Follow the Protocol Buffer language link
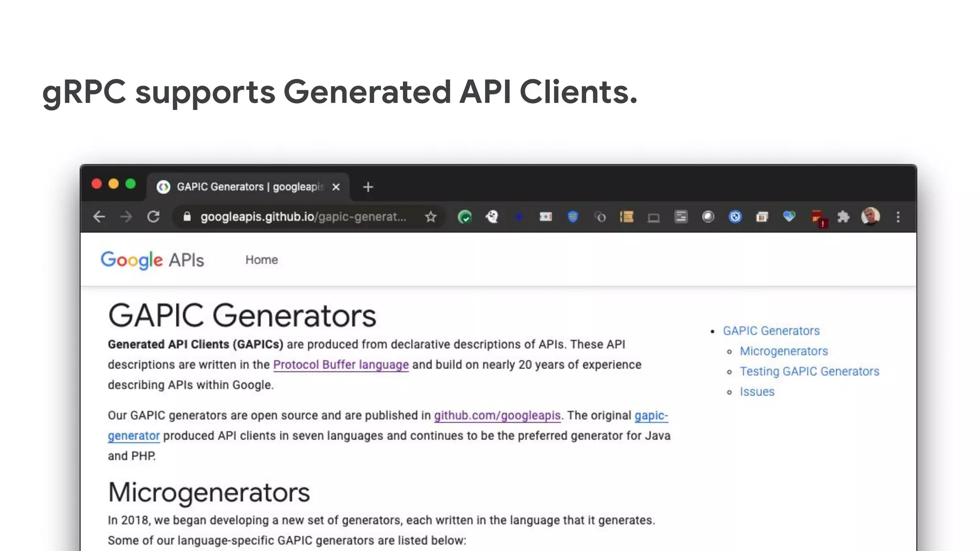The image size is (980, 551). [x=341, y=364]
